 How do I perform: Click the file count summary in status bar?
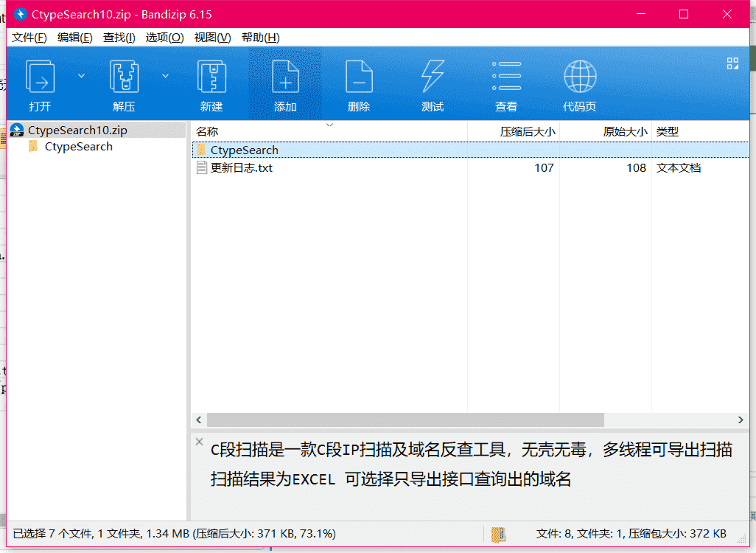tap(631, 534)
